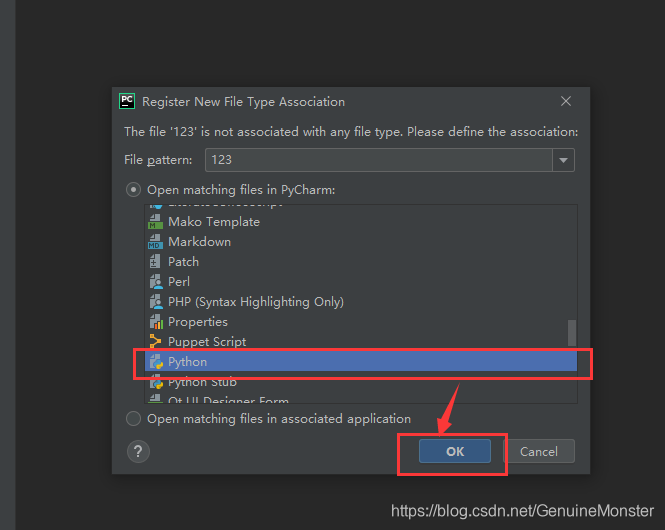Click the PHP file type icon
The width and height of the screenshot is (665, 530).
pos(156,301)
